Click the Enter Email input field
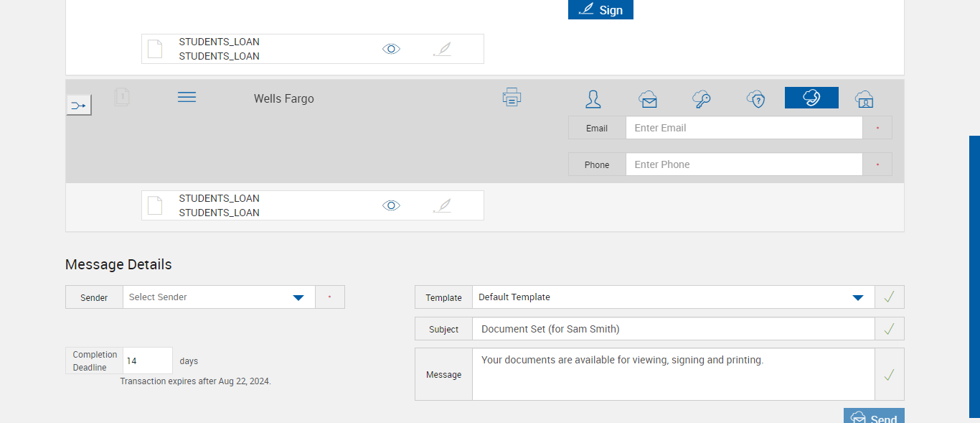This screenshot has height=423, width=980. click(x=743, y=128)
